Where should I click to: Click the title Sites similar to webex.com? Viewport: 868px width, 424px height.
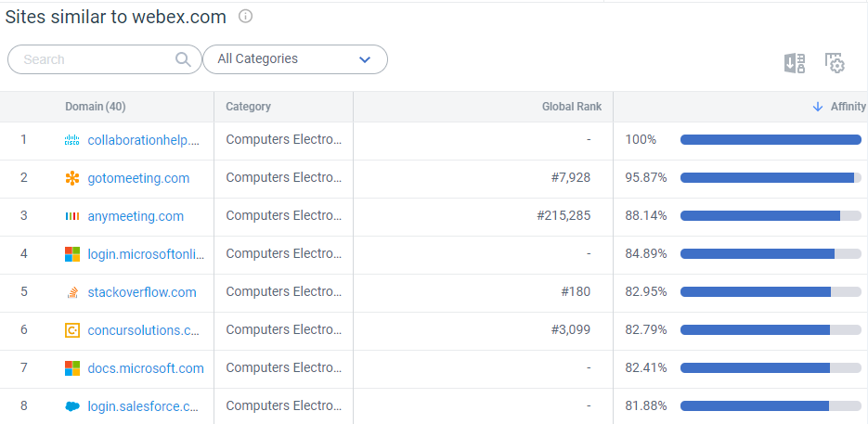pyautogui.click(x=116, y=17)
